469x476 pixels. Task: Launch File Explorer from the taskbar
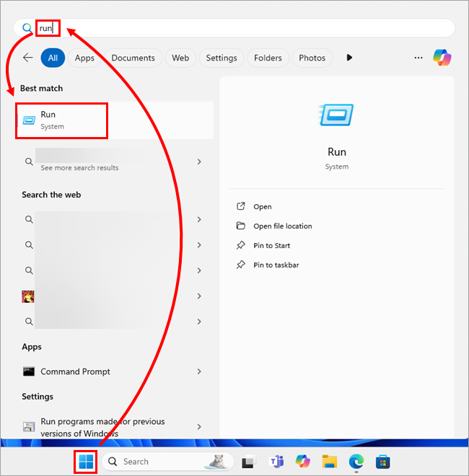(x=330, y=461)
